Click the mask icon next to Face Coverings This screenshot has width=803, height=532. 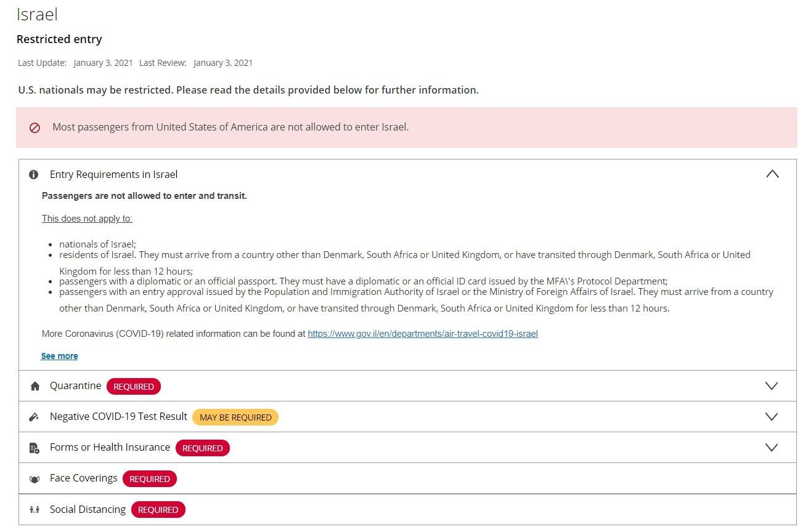pos(35,479)
